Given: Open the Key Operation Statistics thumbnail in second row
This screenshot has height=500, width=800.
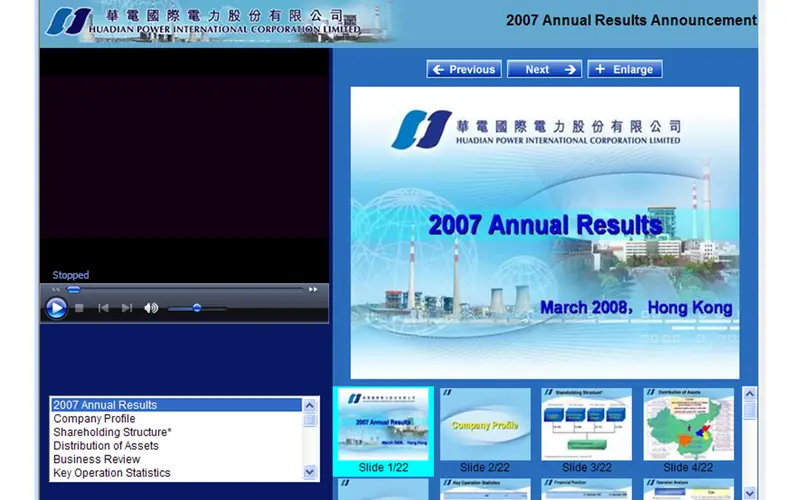Looking at the screenshot, I should tap(485, 489).
